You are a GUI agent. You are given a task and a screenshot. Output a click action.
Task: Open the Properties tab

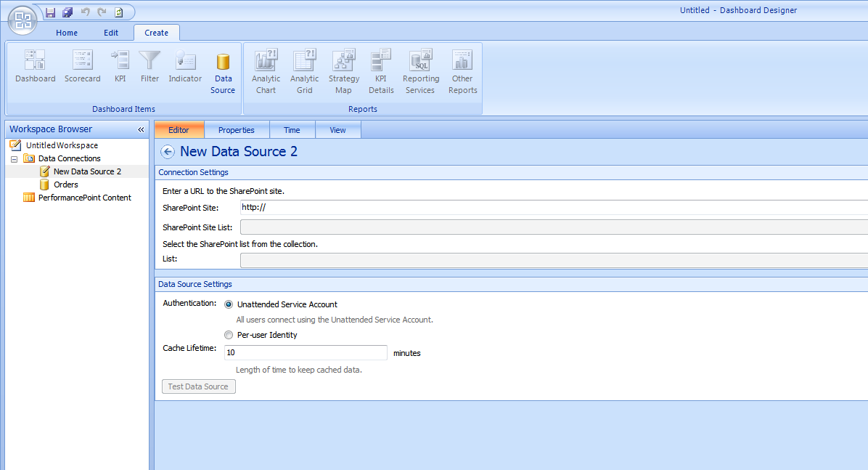(x=237, y=130)
